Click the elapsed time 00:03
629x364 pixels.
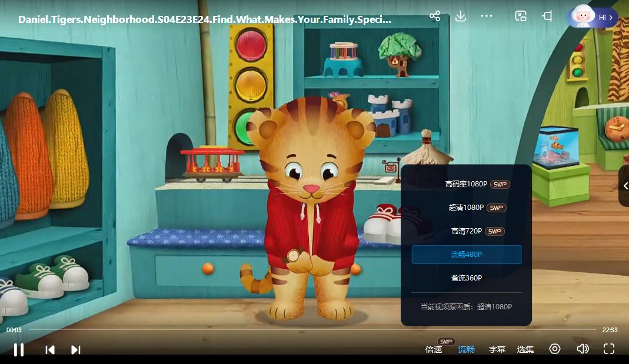point(14,330)
